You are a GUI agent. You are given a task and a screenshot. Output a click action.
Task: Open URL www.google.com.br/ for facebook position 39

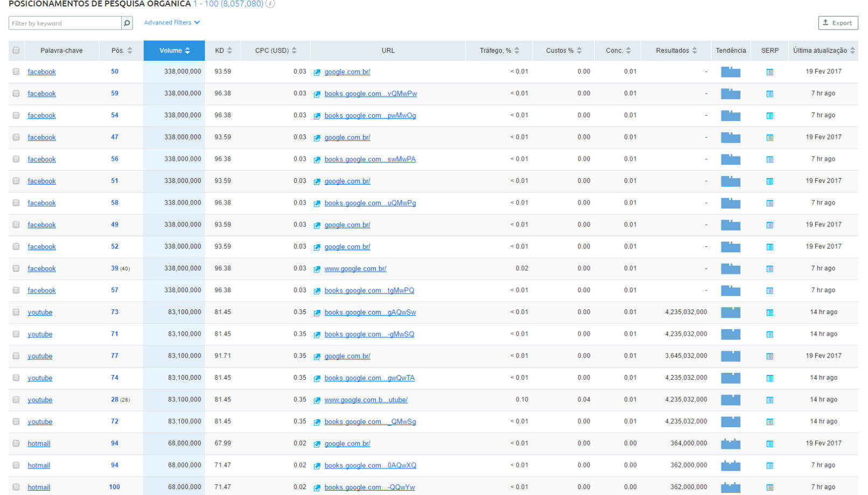[355, 268]
